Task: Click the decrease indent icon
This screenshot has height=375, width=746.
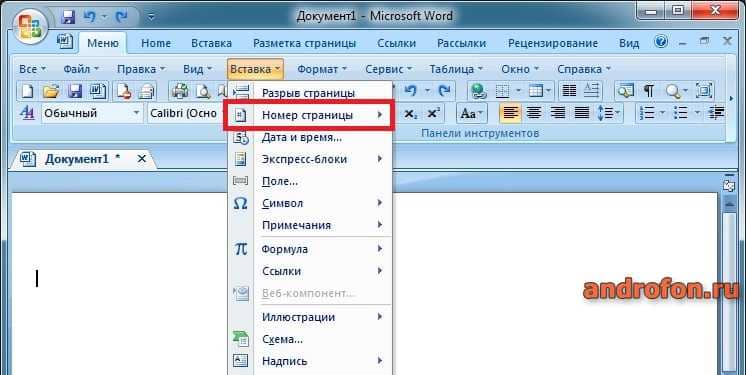Action: (716, 113)
